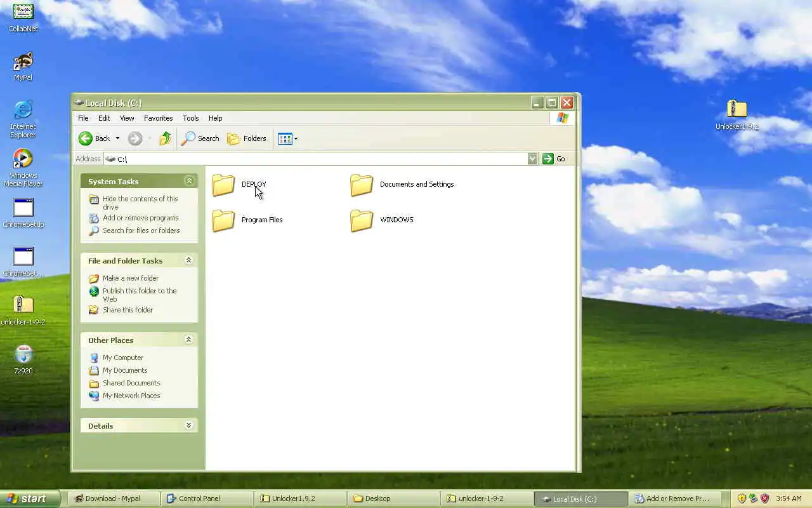Viewport: 812px width, 508px height.
Task: Select the truncated ChromeSet... desktop icon
Action: click(x=23, y=262)
